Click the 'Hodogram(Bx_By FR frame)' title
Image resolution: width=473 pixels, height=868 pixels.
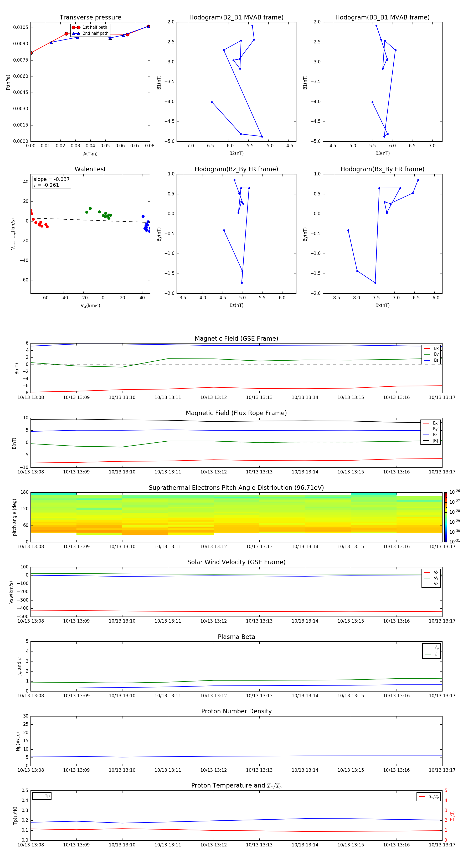[382, 169]
